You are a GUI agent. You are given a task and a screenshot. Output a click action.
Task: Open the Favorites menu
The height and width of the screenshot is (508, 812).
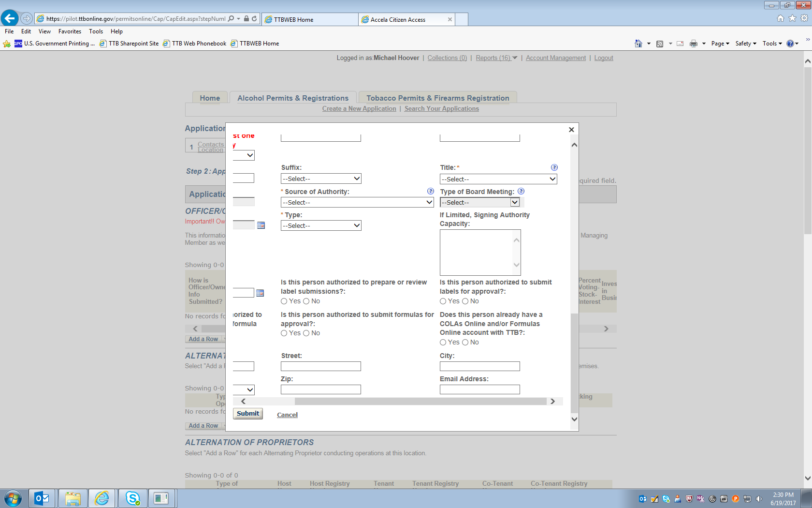70,31
